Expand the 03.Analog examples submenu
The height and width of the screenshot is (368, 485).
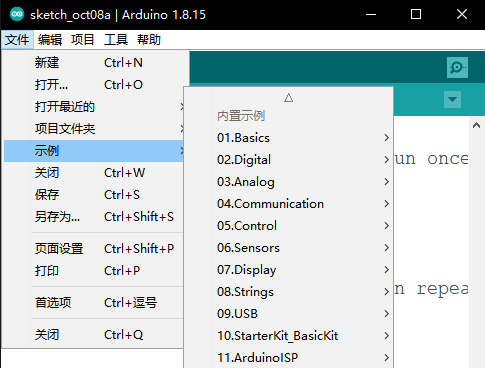(x=289, y=182)
